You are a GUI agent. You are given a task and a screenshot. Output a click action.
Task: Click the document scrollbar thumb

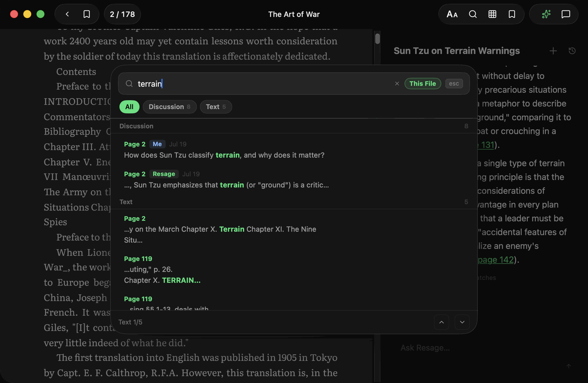click(x=378, y=39)
